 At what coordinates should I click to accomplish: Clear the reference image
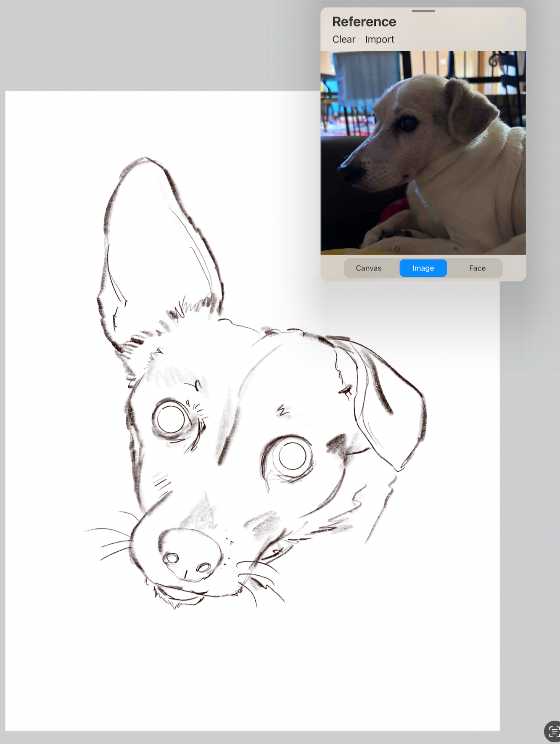click(x=343, y=40)
